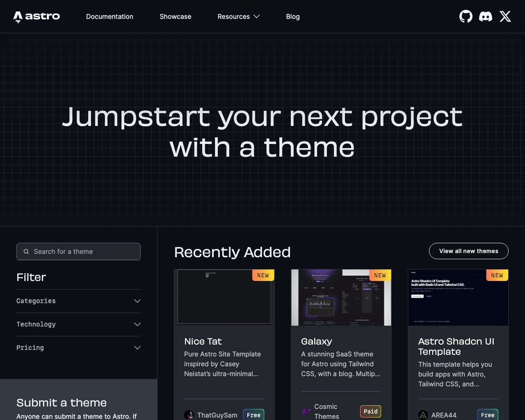525x420 pixels.
Task: Click the search magnifier icon
Action: click(x=26, y=251)
